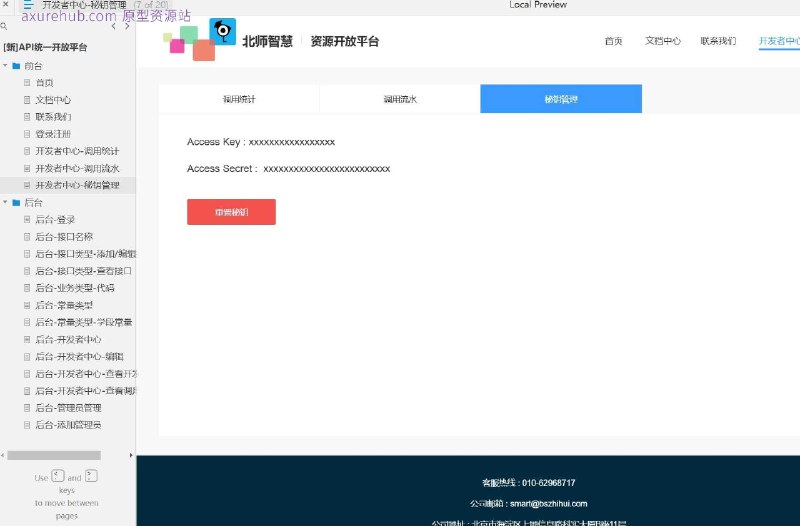Click page icon beside 文档中心
Viewport: 800px width, 526px height.
coord(27,100)
